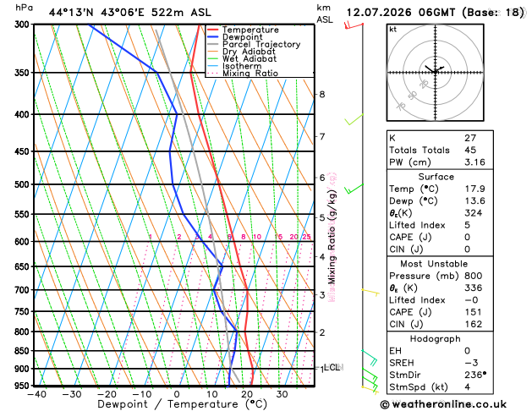Viewport: 532px width, 411px height.
Task: Click the 'Dewpoint / Temperature (°C)' axis title
Action: click(182, 404)
